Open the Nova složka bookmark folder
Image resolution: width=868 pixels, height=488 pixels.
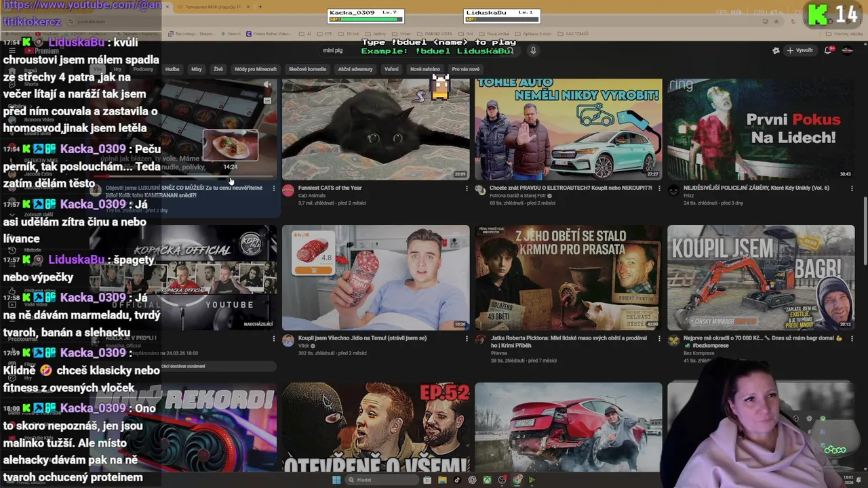click(x=493, y=34)
